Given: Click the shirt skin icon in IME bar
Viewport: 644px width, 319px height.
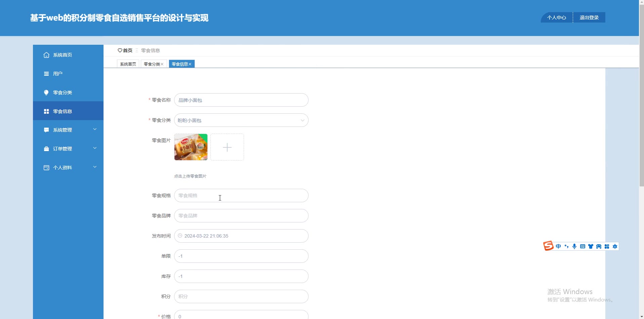Looking at the screenshot, I should pyautogui.click(x=591, y=246).
